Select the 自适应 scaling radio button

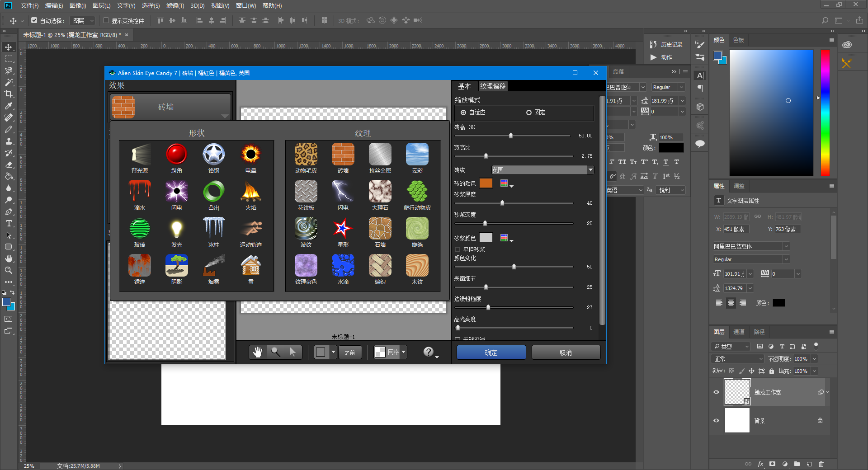(463, 113)
